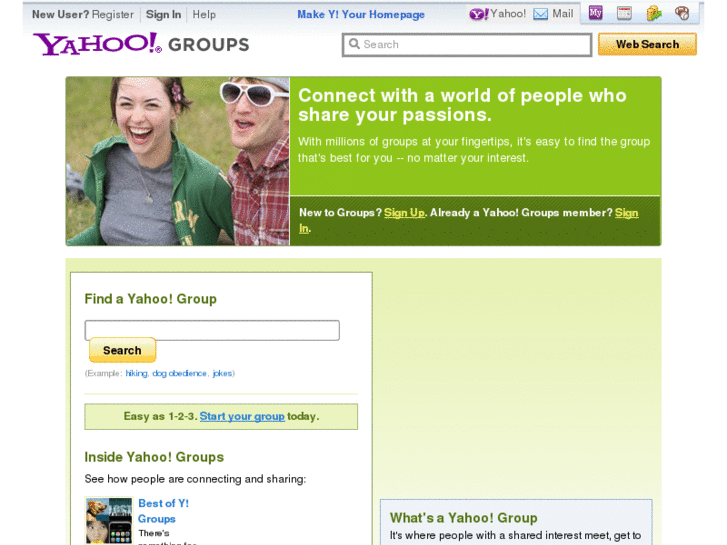This screenshot has width=727, height=545.
Task: Click the Register link
Action: coord(113,14)
